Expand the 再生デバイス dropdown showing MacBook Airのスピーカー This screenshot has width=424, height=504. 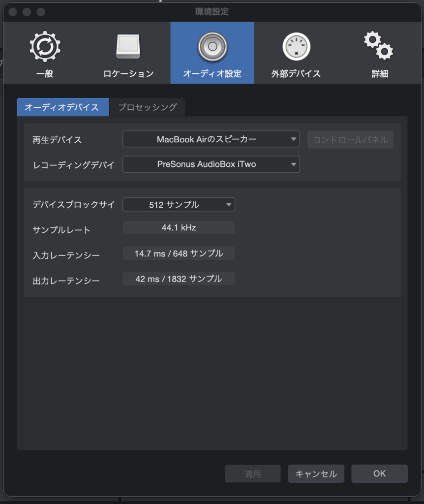click(x=211, y=139)
